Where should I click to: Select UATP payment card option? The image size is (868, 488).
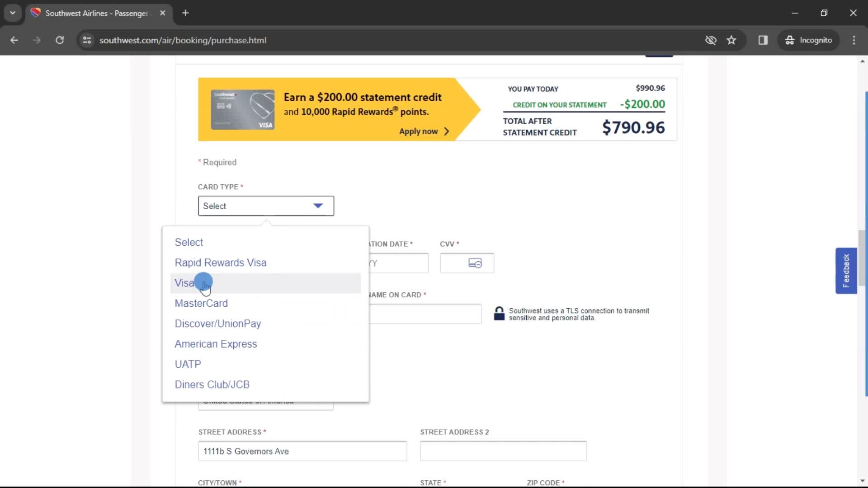coord(188,363)
